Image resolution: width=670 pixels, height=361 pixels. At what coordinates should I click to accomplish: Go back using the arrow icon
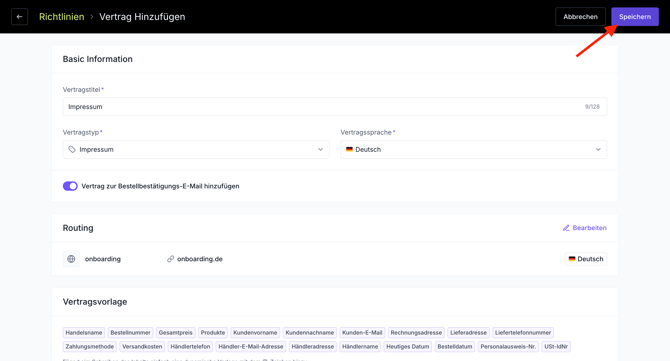coord(19,17)
